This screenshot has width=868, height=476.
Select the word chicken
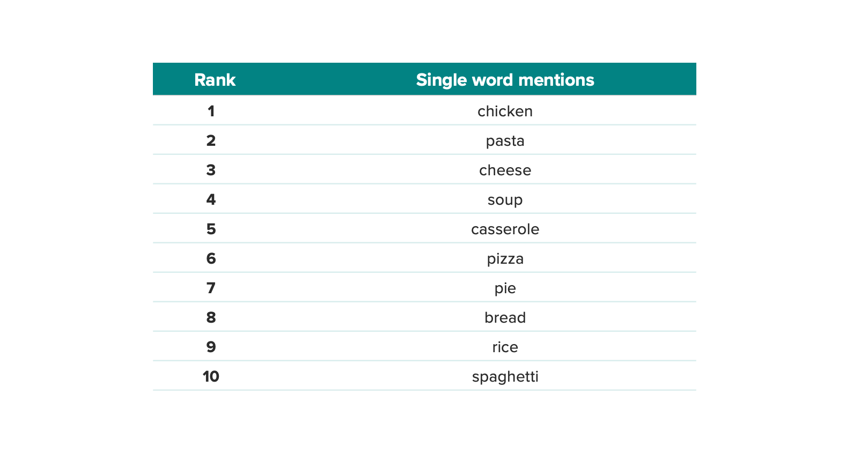[505, 111]
